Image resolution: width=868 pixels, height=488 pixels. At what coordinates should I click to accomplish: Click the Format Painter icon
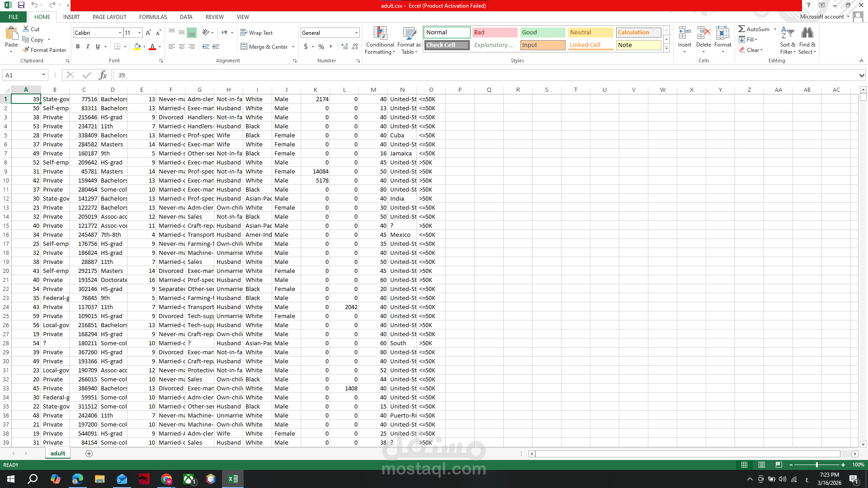tap(26, 50)
